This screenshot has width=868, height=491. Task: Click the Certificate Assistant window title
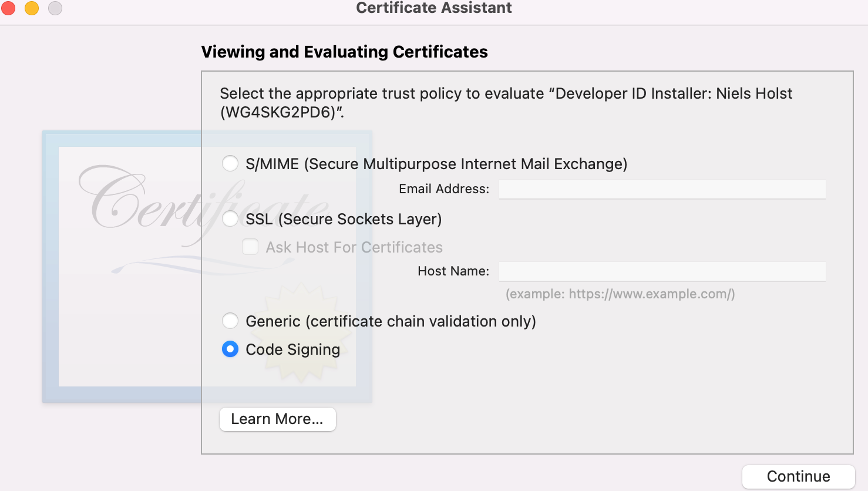(434, 8)
